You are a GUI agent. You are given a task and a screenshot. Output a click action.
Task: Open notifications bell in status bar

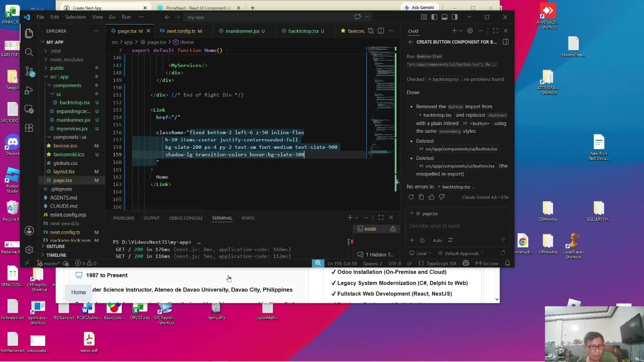click(507, 263)
